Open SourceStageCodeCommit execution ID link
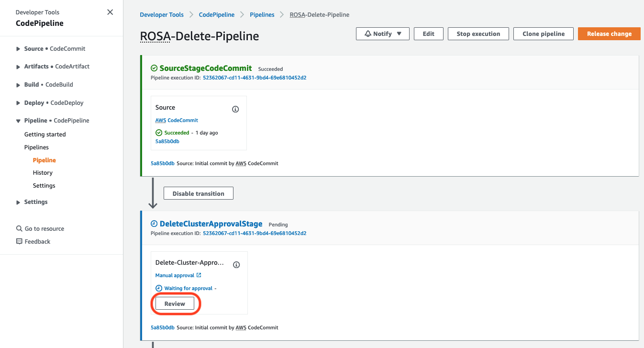The image size is (644, 348). click(x=255, y=78)
